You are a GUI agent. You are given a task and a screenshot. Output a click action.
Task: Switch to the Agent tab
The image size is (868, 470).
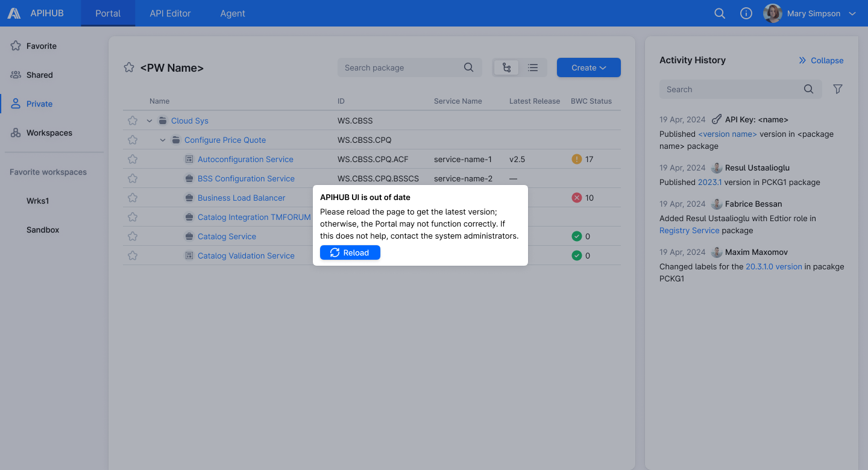click(233, 13)
